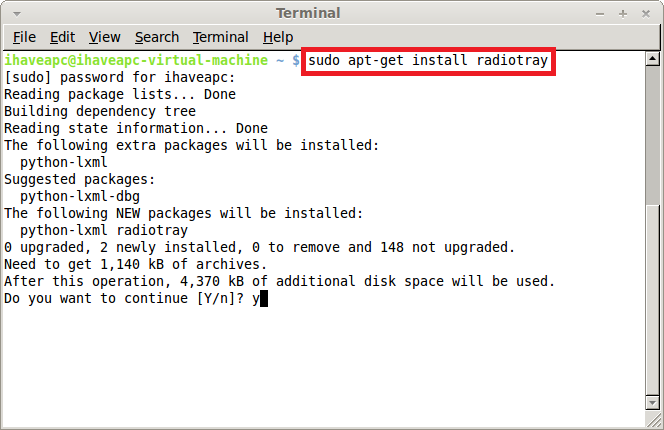Viewport: 664px width, 430px height.
Task: Click the continue [Y/n] prompt line
Action: (132, 298)
